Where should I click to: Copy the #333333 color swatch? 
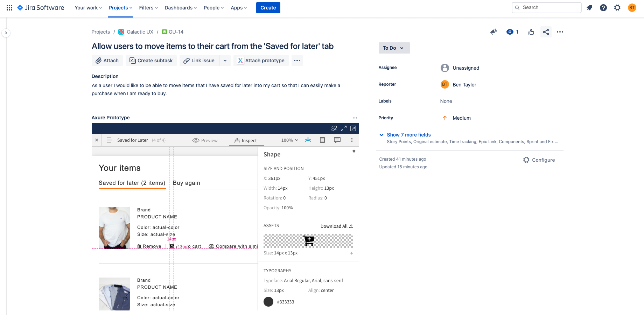click(268, 302)
